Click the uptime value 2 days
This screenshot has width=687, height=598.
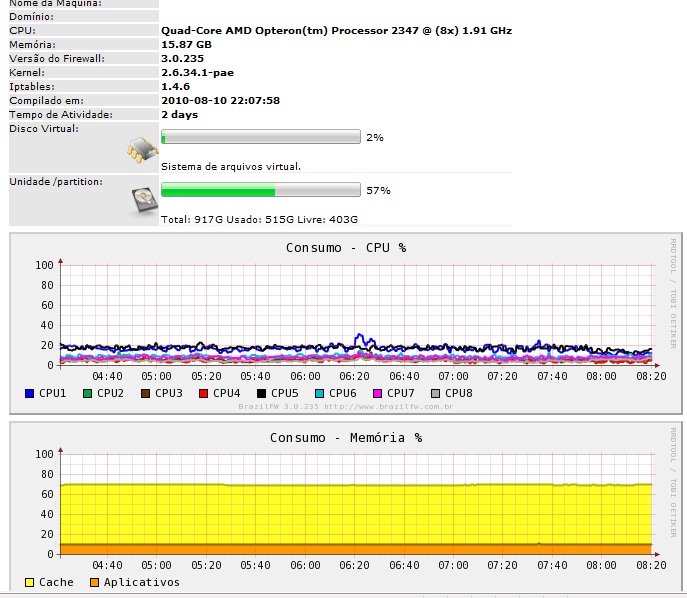pos(179,115)
